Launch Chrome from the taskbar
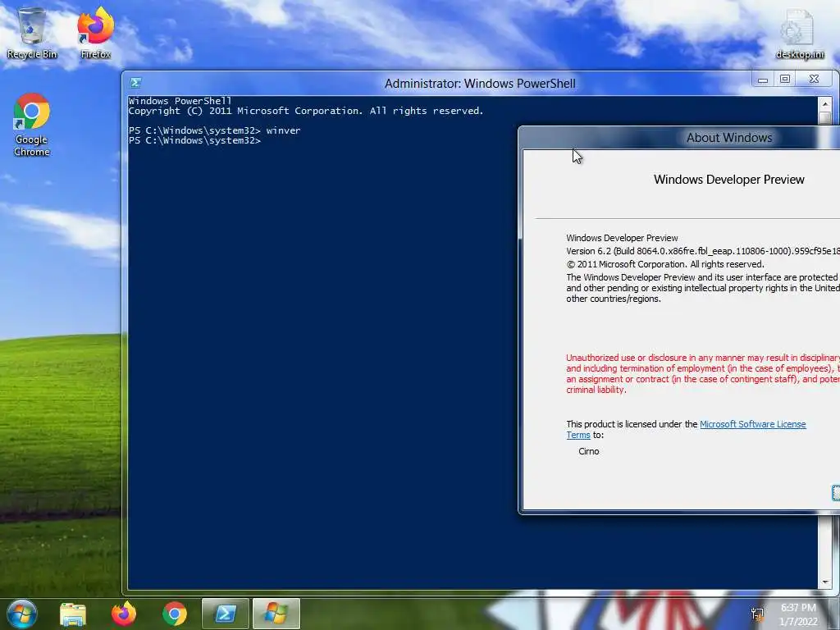 175,614
